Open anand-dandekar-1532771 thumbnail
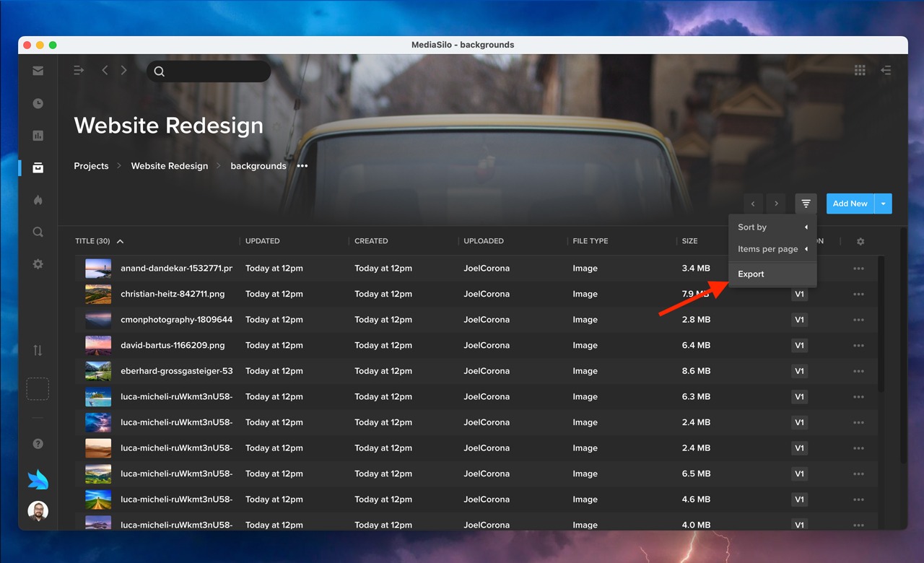This screenshot has height=563, width=924. point(98,269)
